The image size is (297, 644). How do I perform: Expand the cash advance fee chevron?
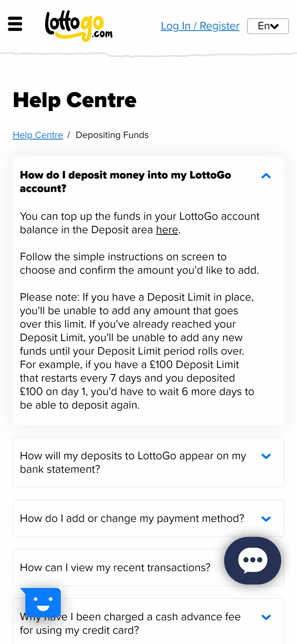coord(266,617)
